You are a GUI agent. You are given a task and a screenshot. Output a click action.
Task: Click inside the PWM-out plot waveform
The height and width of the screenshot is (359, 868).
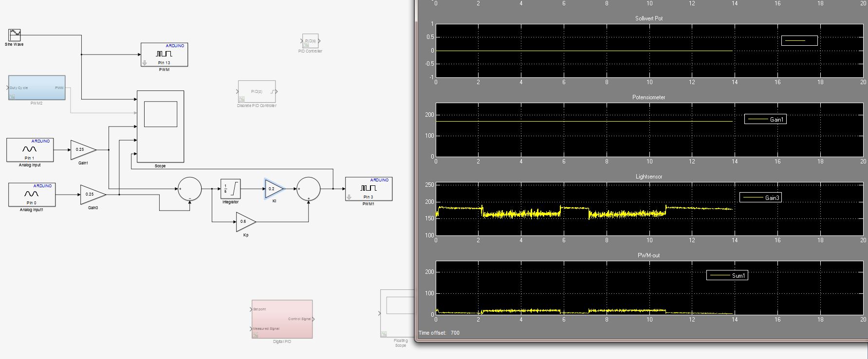click(x=584, y=310)
